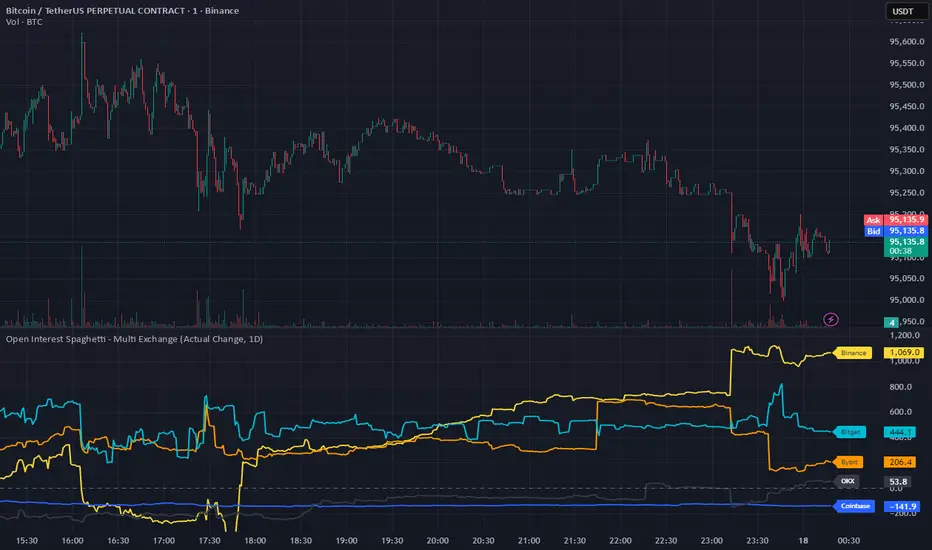
Task: Select the cyan Bitget series label
Action: pos(849,432)
